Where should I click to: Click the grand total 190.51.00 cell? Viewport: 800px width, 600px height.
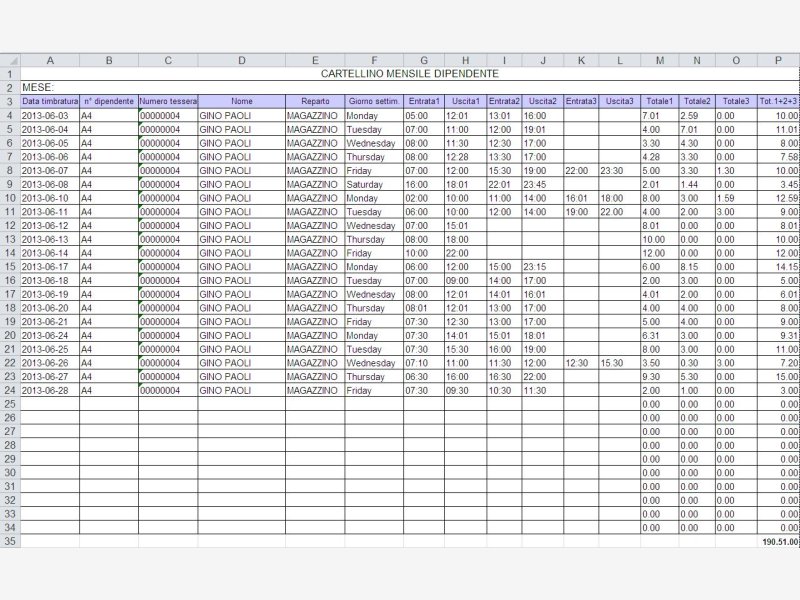[779, 541]
